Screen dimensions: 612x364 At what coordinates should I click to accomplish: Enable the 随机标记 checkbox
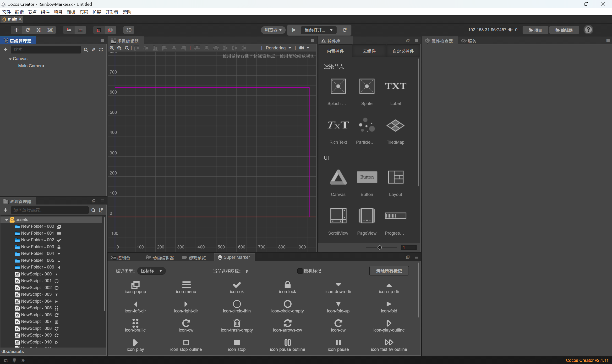[300, 271]
